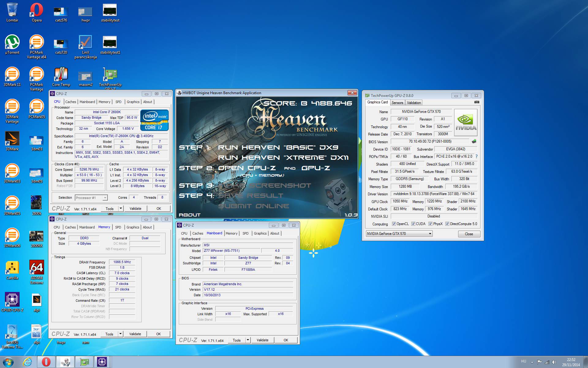Open the Intel(R) Extreme Tuning shortcut
588x368 pixels.
[x=12, y=336]
